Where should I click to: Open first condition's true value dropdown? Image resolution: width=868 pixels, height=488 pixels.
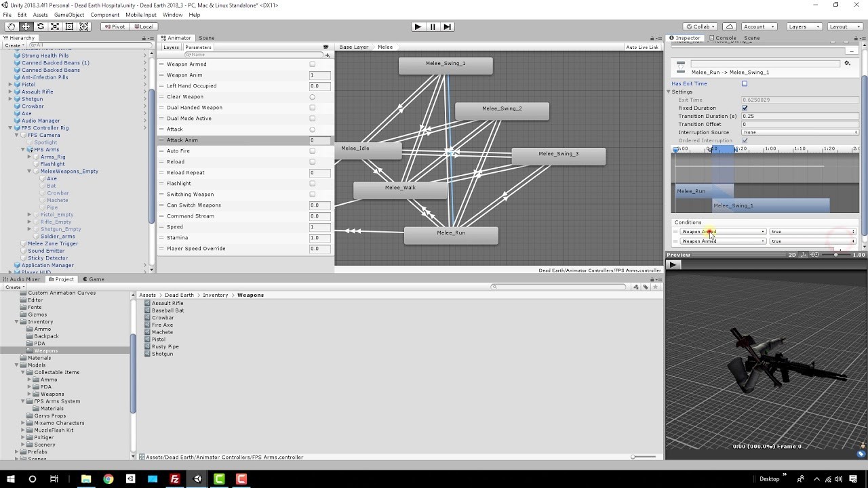(813, 232)
